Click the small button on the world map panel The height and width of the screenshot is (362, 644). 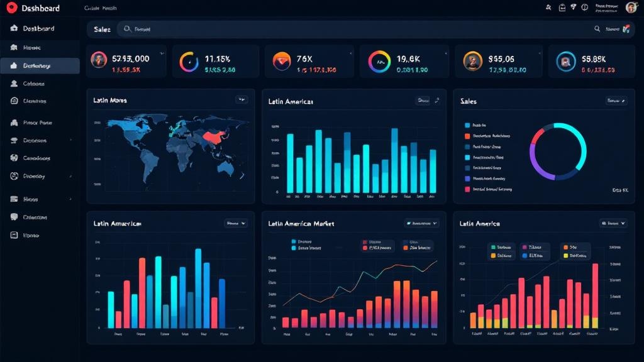point(241,99)
